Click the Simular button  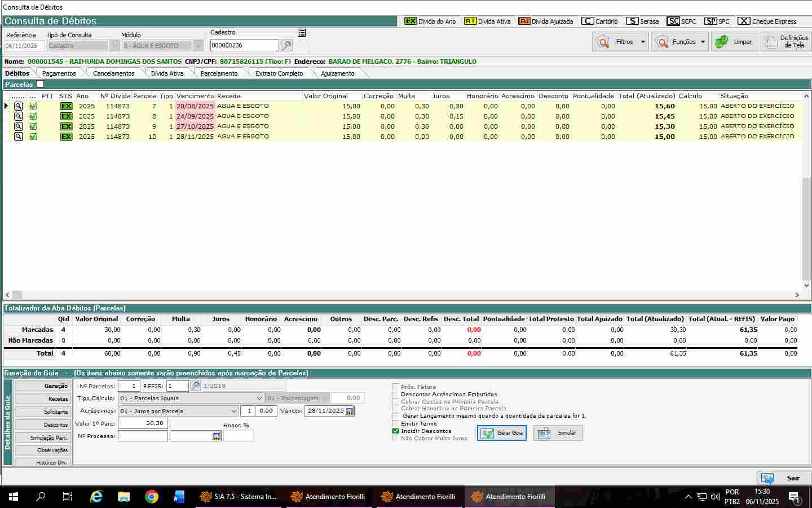(x=558, y=433)
